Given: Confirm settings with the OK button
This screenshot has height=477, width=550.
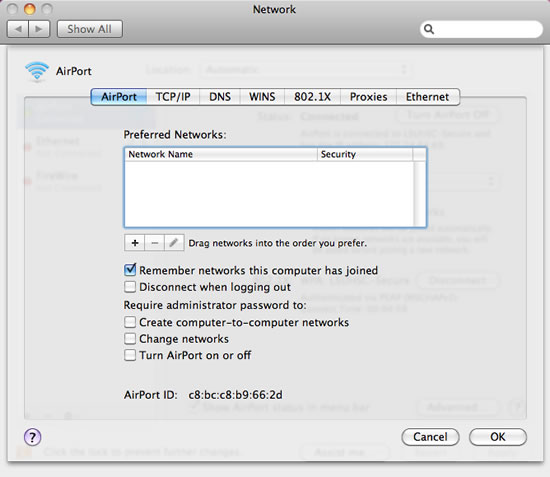Looking at the screenshot, I should [498, 437].
